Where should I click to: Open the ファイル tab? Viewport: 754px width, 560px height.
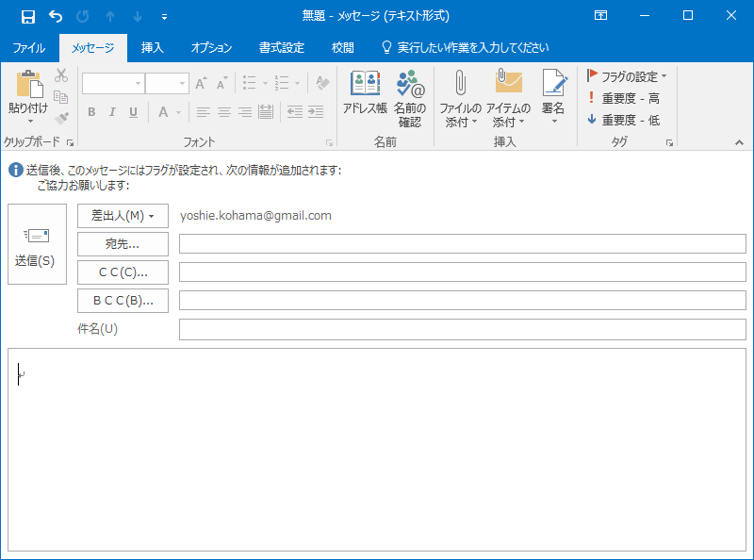coord(29,48)
